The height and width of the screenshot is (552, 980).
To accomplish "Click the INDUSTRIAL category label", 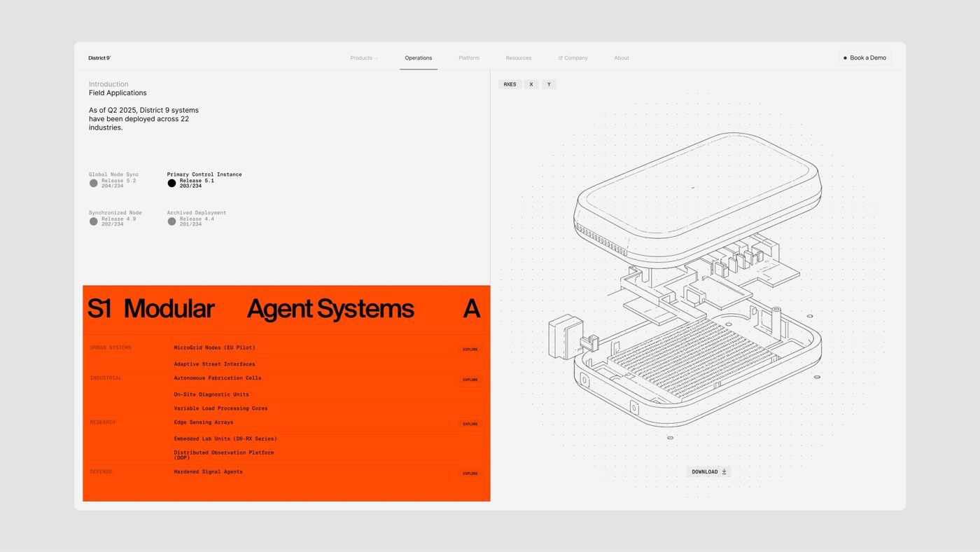I will (x=106, y=378).
